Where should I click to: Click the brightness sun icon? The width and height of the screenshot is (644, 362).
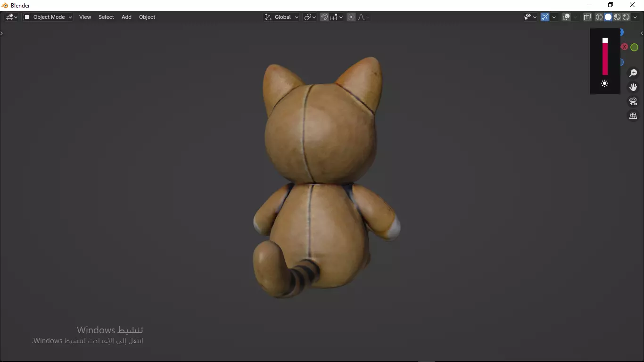(605, 83)
